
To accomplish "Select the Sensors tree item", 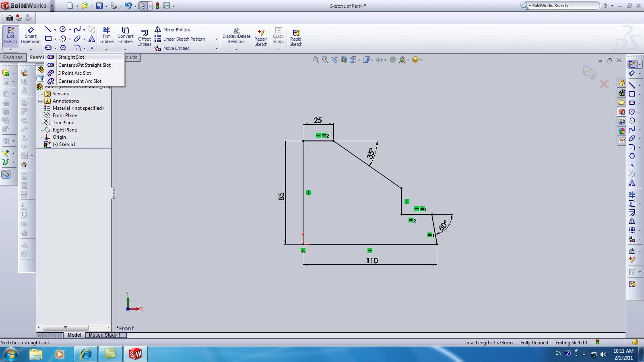I will tap(60, 94).
